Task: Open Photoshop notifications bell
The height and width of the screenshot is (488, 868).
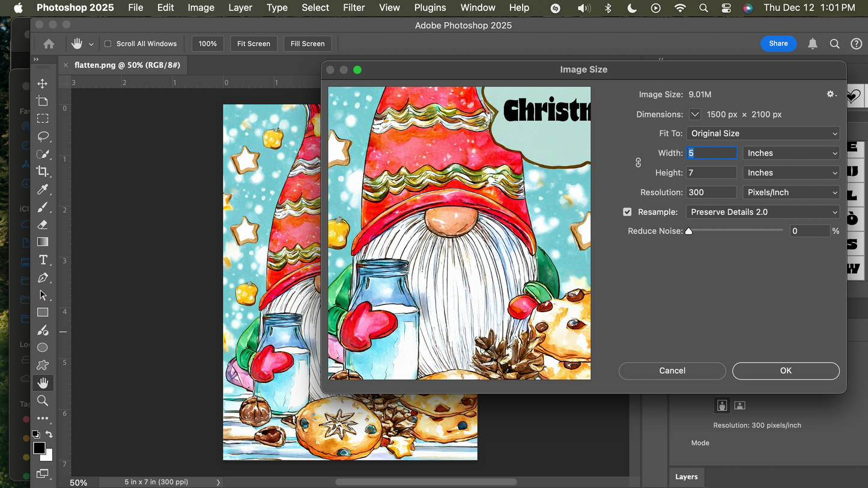Action: click(813, 44)
